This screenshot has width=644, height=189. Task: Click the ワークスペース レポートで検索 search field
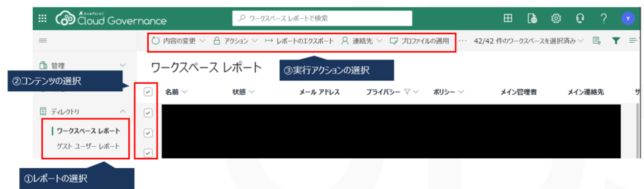click(322, 18)
